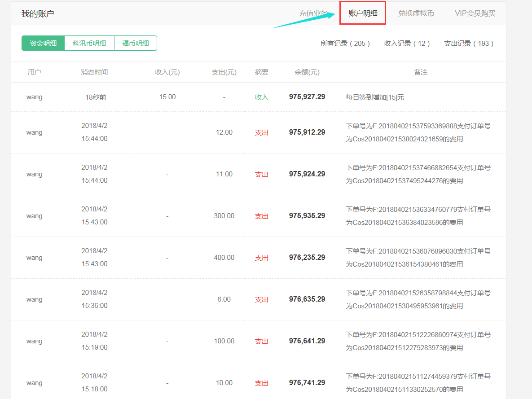Open the 充值业务 tab
This screenshot has width=532, height=399.
[313, 13]
